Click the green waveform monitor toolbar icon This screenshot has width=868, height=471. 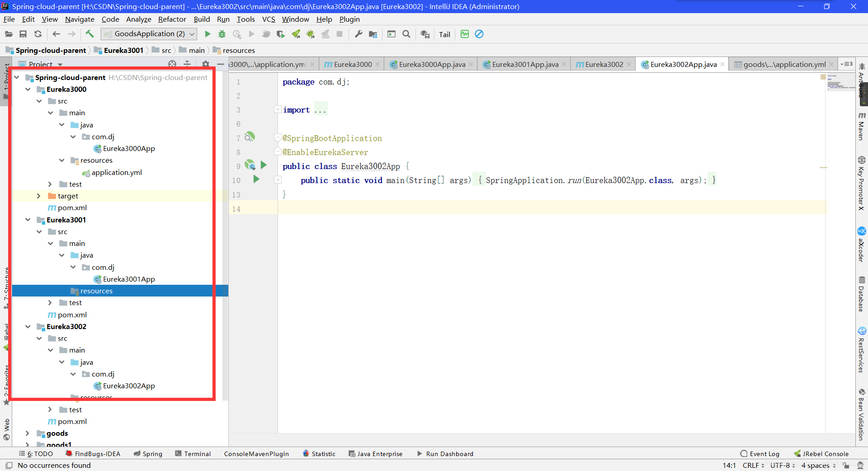point(465,34)
